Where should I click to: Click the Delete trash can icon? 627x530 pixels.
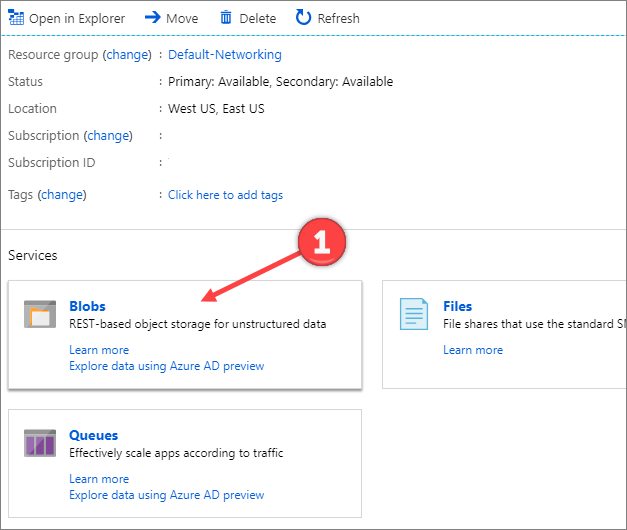point(226,17)
